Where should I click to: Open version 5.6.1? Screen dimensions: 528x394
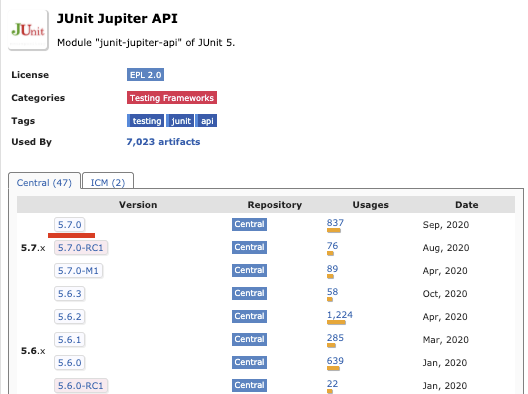pos(69,339)
